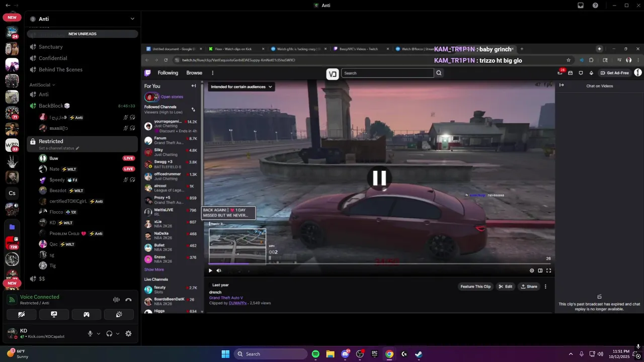Screen dimensions: 644x362
Task: Open Discord soundboard button
Action: pos(119,314)
